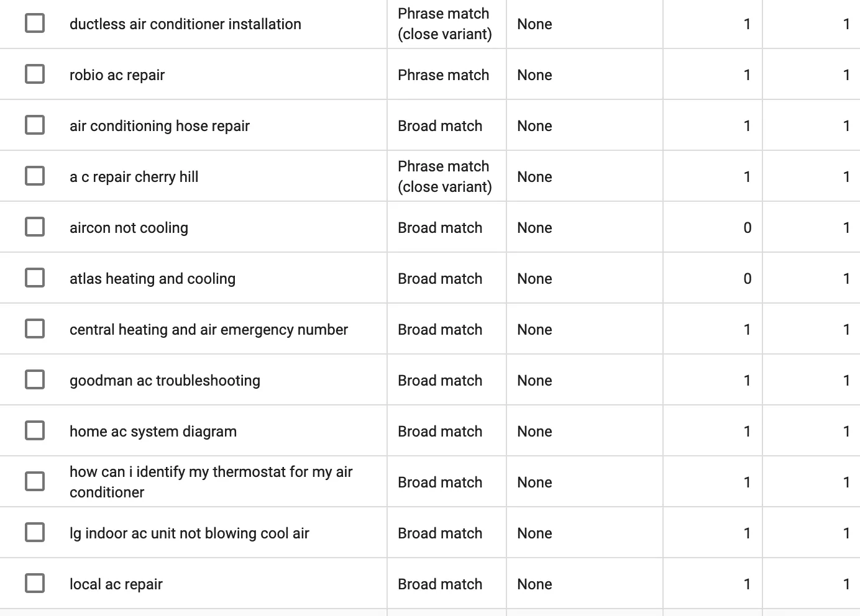860x616 pixels.
Task: Select aircon not cooling checkbox
Action: [x=35, y=227]
